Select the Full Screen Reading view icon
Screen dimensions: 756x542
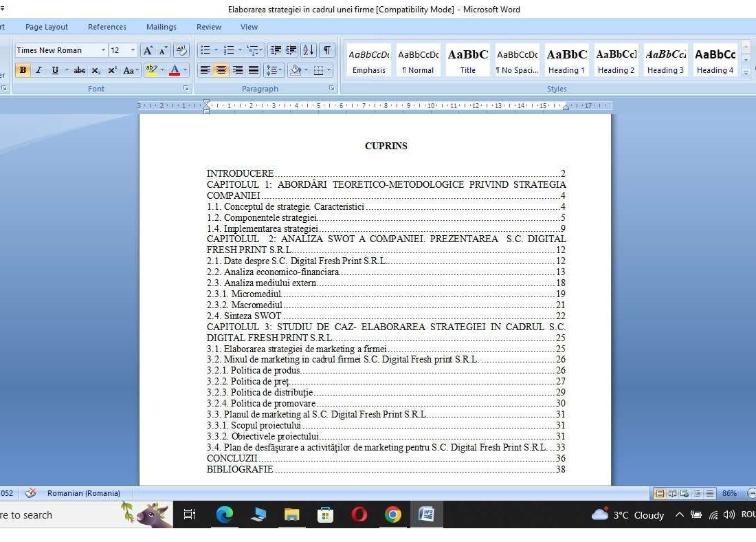click(673, 493)
